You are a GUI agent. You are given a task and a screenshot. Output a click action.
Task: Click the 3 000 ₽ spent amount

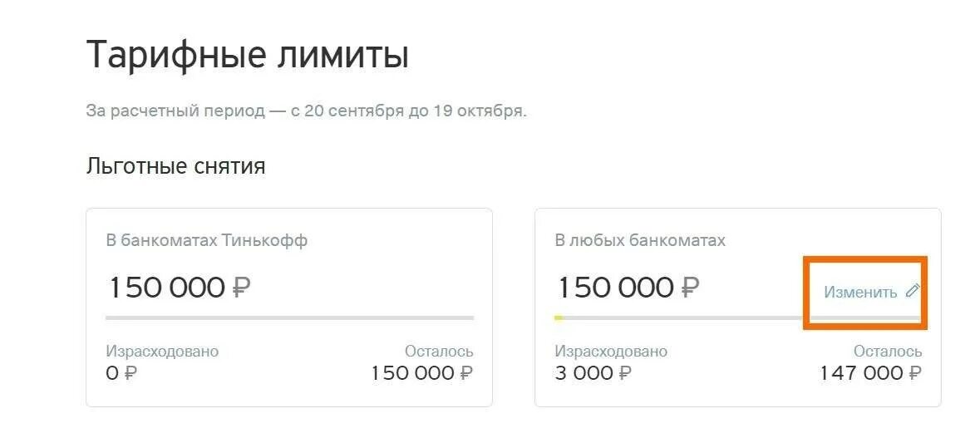click(x=593, y=373)
